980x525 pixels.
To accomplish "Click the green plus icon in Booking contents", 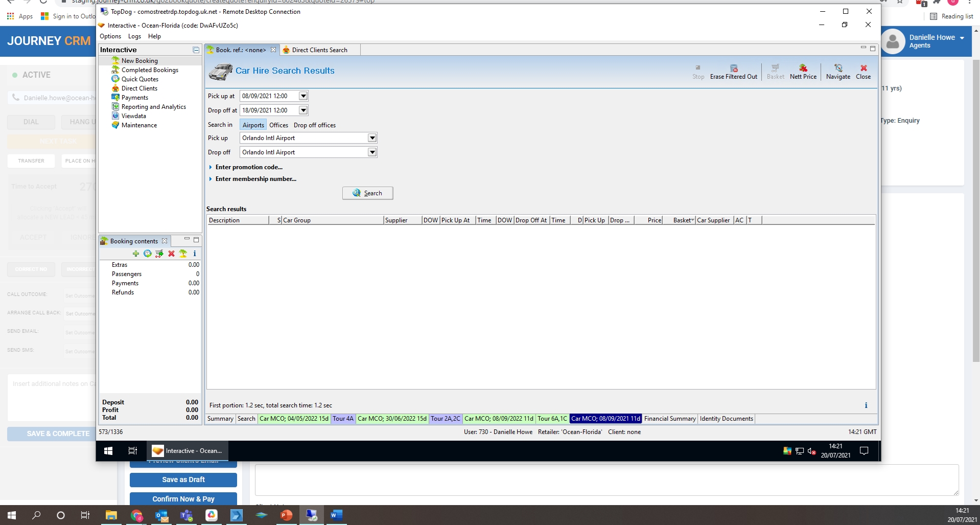I will [136, 254].
